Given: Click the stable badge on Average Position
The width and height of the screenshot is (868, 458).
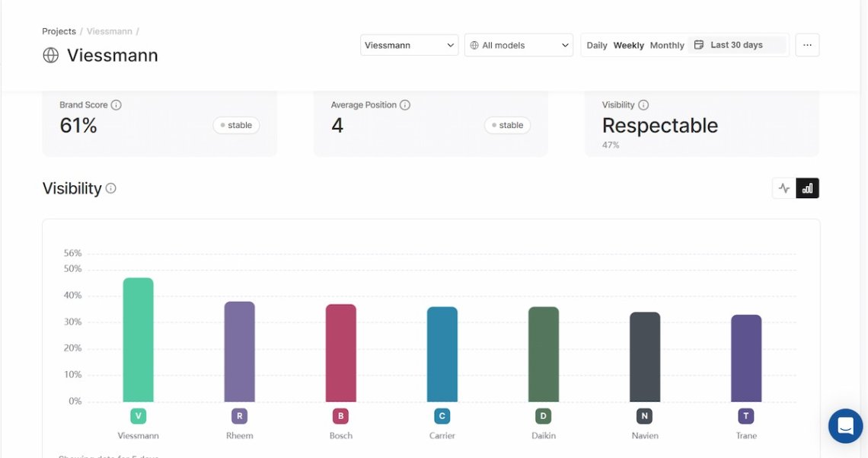Looking at the screenshot, I should (x=508, y=125).
